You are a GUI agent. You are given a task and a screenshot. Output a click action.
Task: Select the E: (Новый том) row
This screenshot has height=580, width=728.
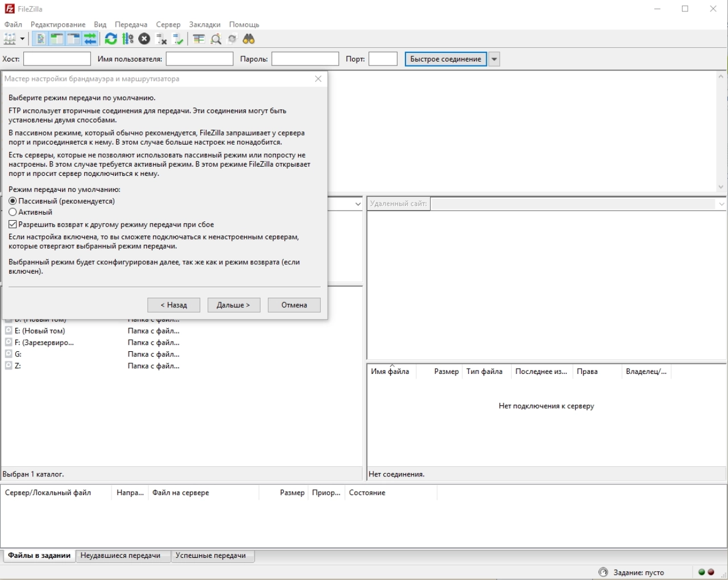181,331
